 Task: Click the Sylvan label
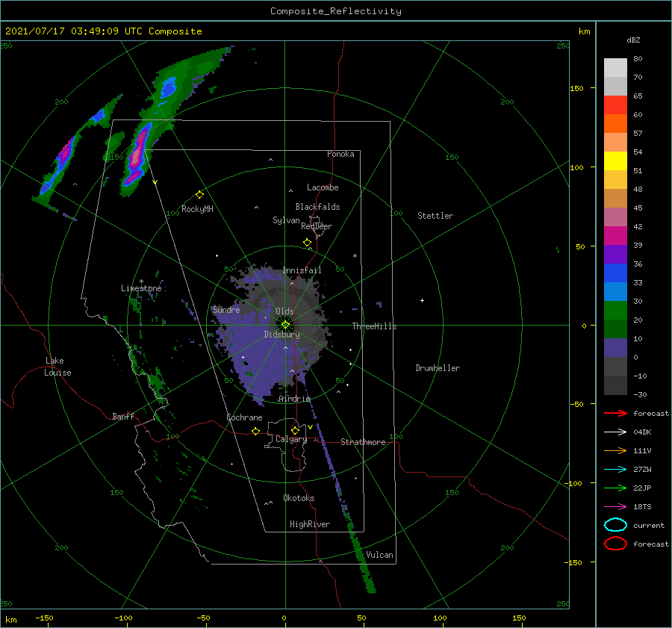point(286,220)
